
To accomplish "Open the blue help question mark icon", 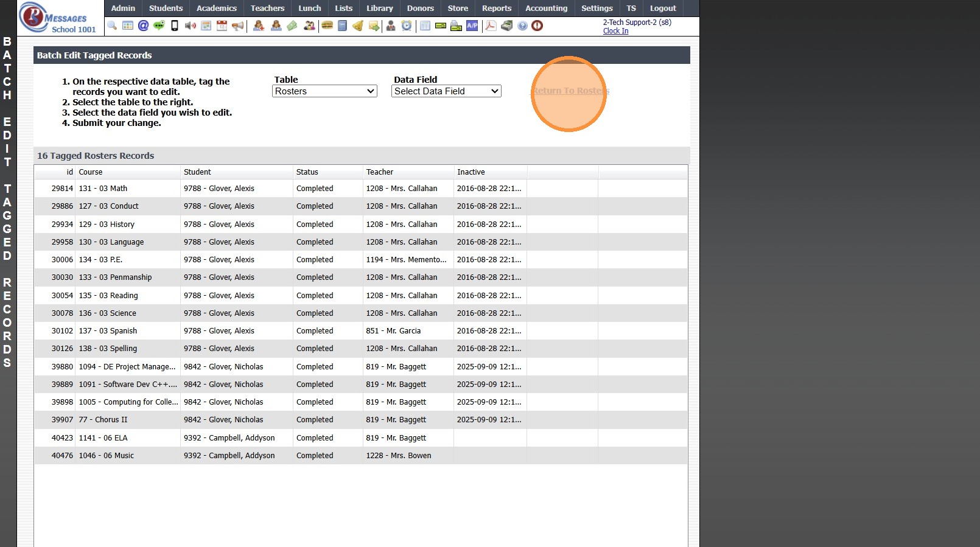I will (x=522, y=26).
